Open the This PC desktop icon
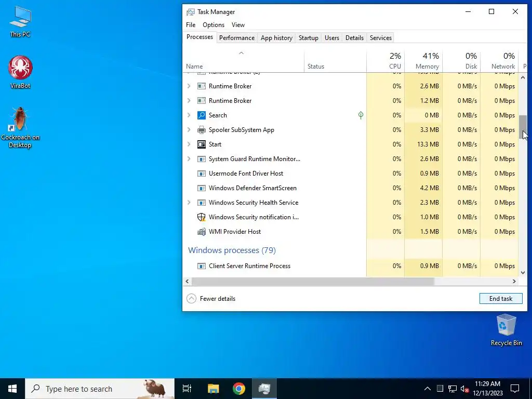The width and height of the screenshot is (532, 399). (x=20, y=21)
